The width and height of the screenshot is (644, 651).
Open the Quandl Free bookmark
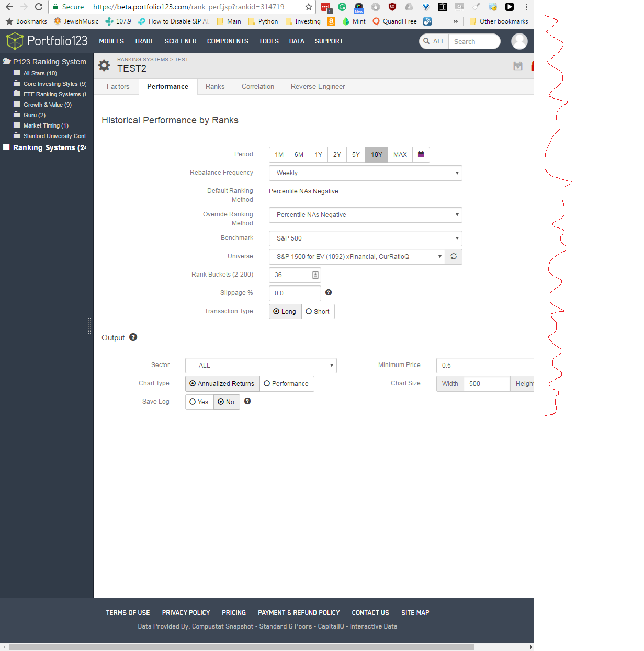click(395, 21)
